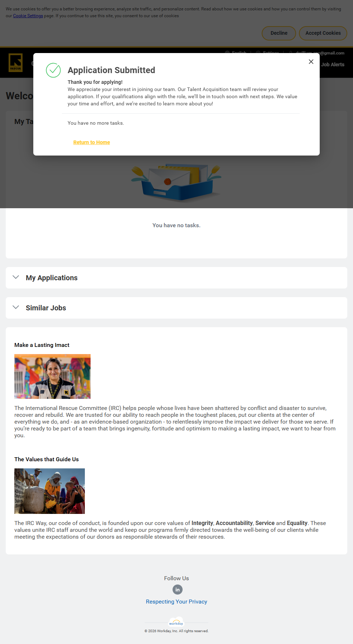Close the Application Submitted dialog
This screenshot has height=644, width=353.
tap(311, 62)
